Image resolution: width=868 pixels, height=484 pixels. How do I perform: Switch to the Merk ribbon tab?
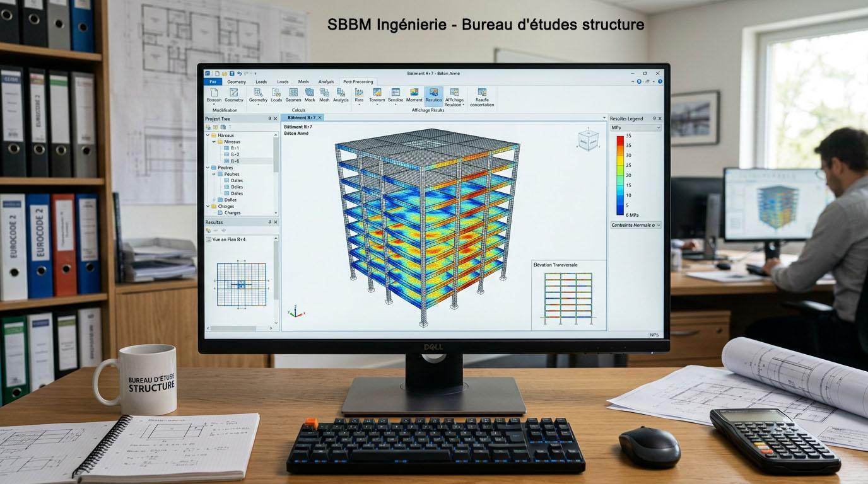pyautogui.click(x=303, y=82)
